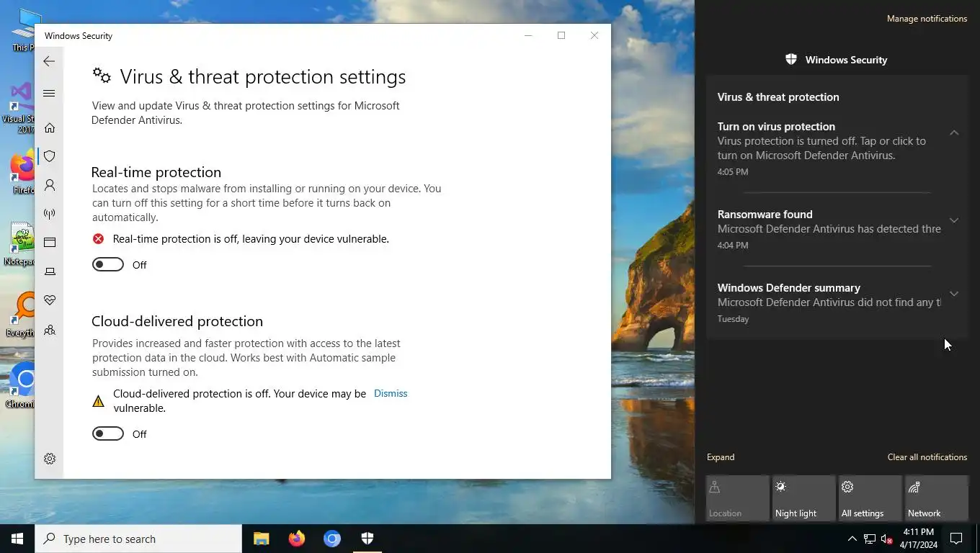
Task: Open Account protection sidebar icon
Action: point(50,185)
